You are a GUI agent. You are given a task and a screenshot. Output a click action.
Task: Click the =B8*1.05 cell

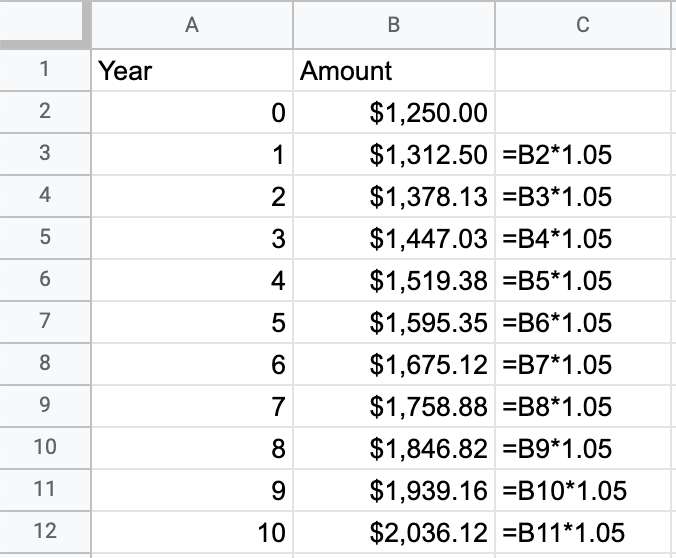[583, 406]
